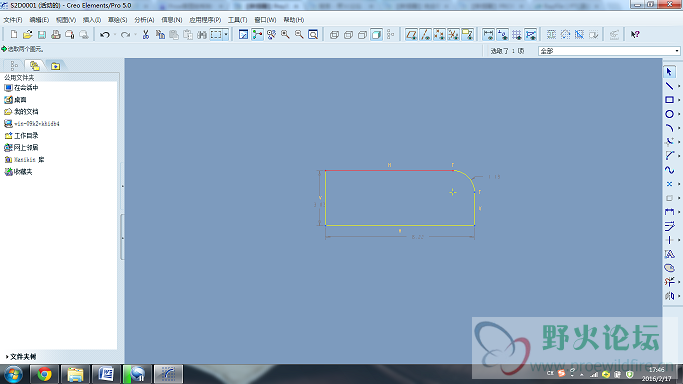Image resolution: width=683 pixels, height=384 pixels.
Task: Create a new file with the New icon
Action: (14, 34)
